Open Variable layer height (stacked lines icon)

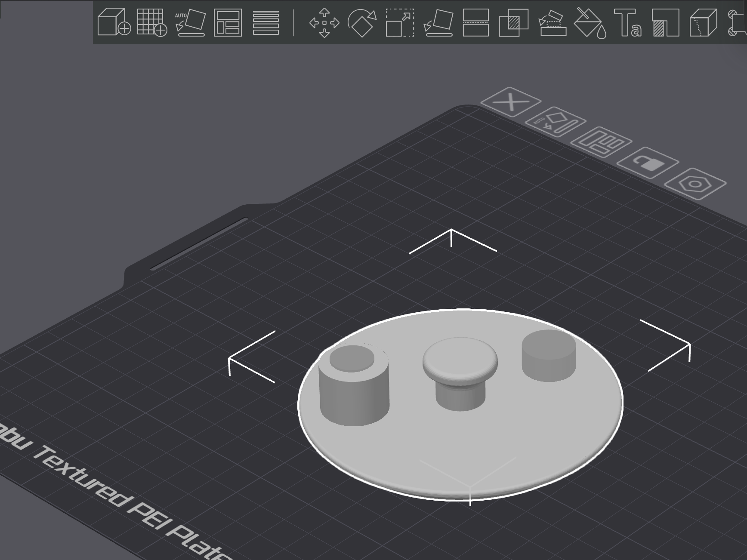[x=265, y=22]
